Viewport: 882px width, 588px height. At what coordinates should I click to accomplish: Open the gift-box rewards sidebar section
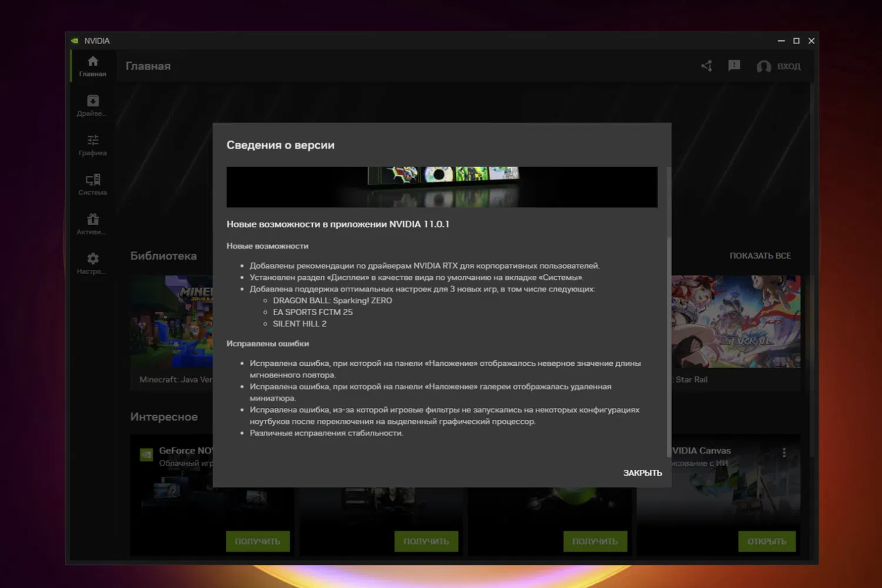coord(93,223)
